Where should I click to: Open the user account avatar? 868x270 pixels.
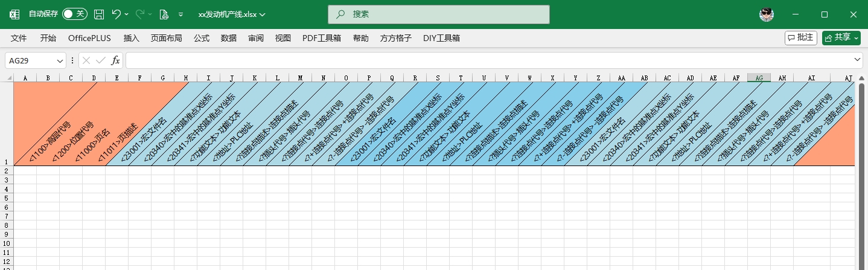766,14
